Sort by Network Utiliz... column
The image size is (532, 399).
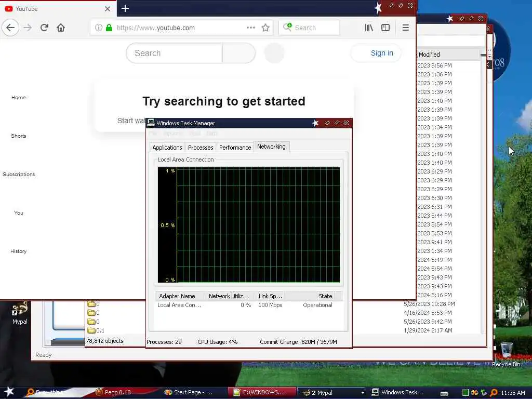(229, 296)
